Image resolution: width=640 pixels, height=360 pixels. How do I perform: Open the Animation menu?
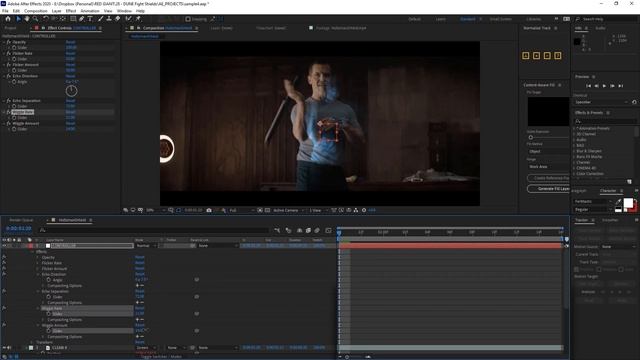click(x=90, y=11)
